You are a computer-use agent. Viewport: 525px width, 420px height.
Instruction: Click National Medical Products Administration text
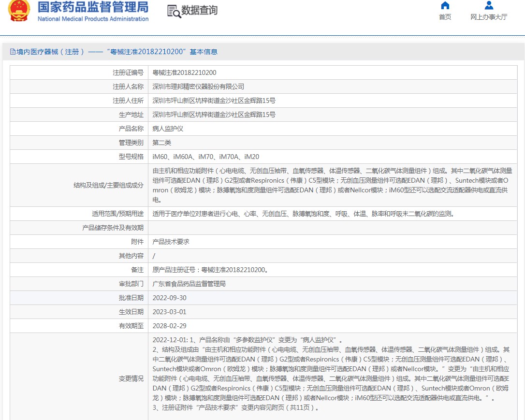(93, 19)
